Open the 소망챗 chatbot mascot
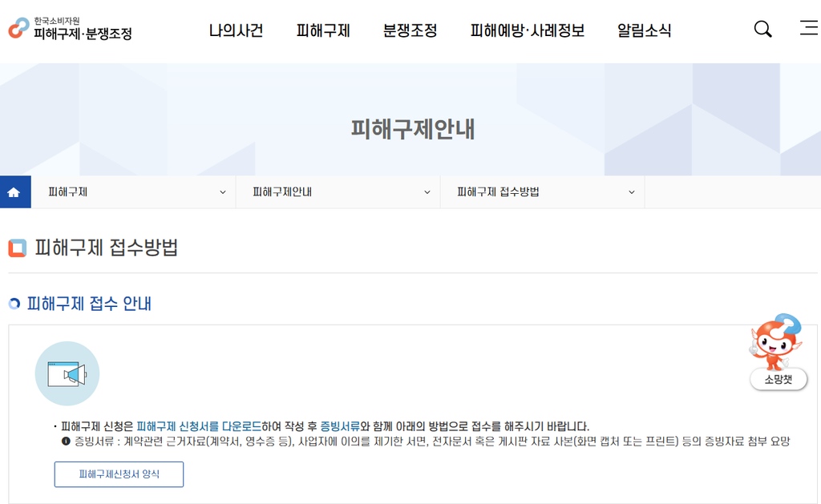821x504 pixels. pos(777,343)
